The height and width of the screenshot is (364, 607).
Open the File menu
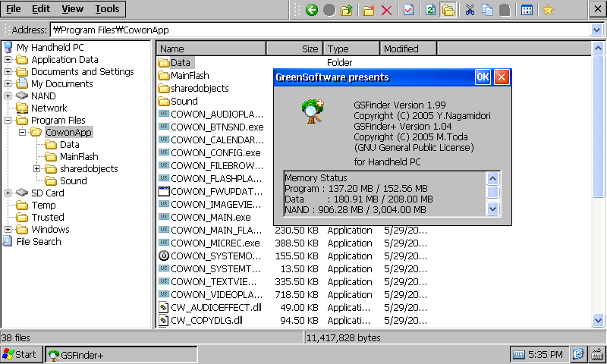(14, 9)
